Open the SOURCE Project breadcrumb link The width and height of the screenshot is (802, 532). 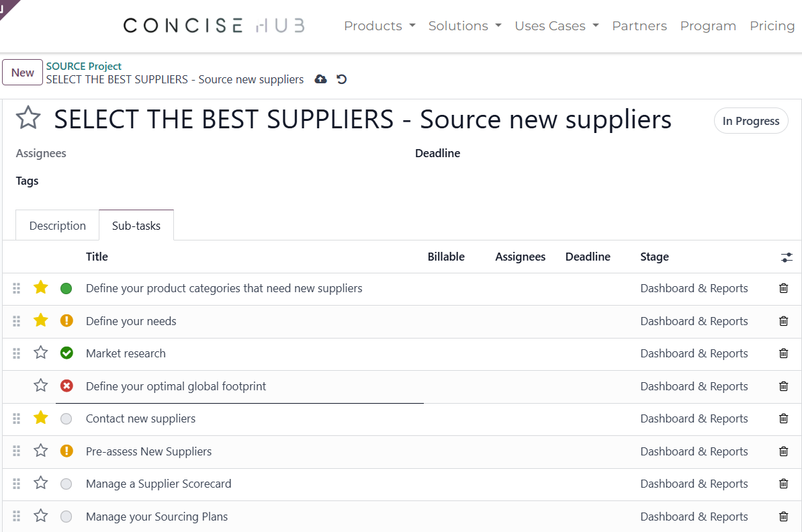click(84, 66)
